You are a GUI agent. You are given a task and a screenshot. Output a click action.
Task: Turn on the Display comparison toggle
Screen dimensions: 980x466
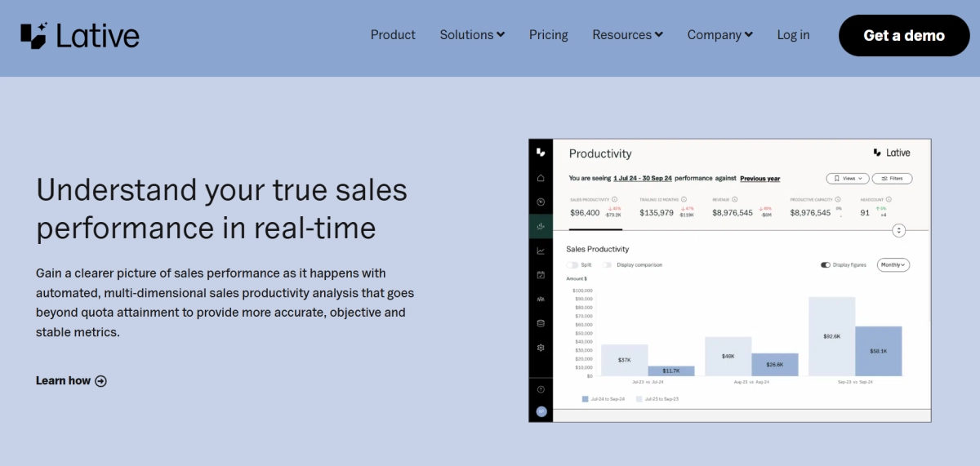[x=608, y=264]
